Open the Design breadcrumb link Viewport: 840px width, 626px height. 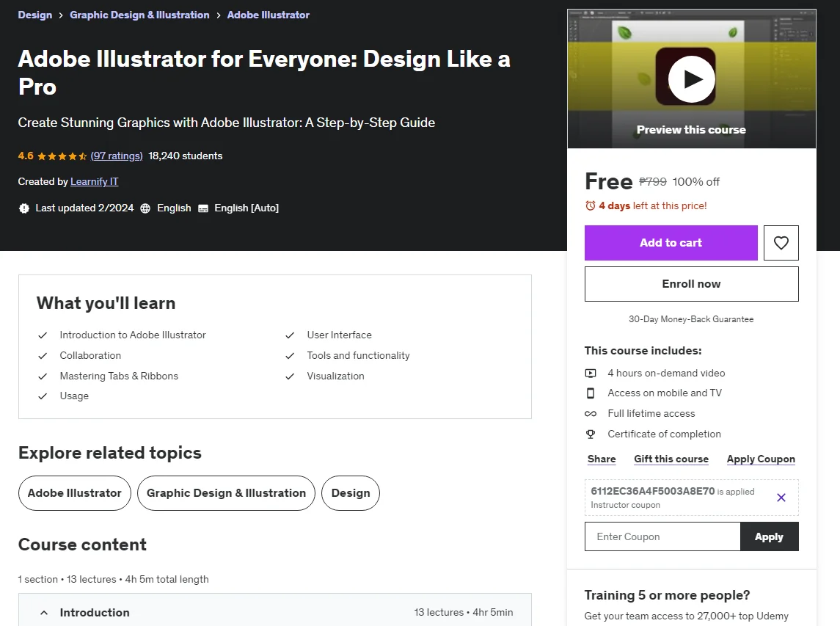point(34,15)
